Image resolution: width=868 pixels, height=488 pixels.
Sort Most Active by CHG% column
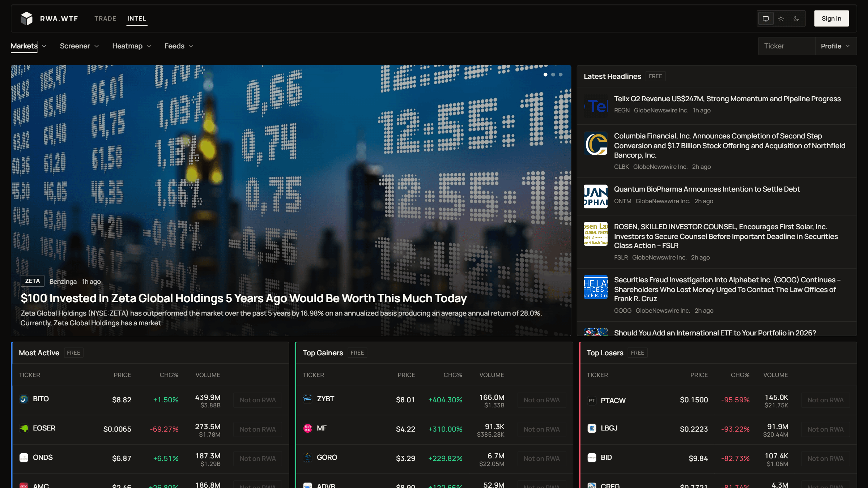169,375
